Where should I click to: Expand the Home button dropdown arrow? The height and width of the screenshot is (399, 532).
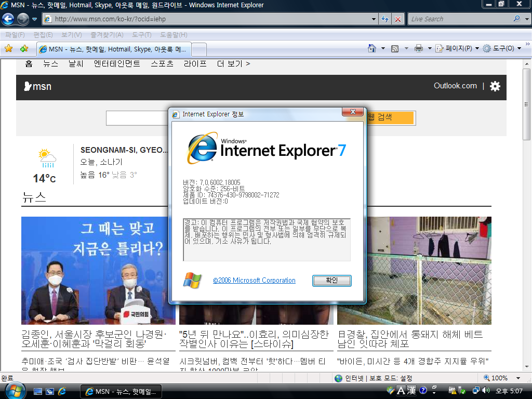(383, 48)
